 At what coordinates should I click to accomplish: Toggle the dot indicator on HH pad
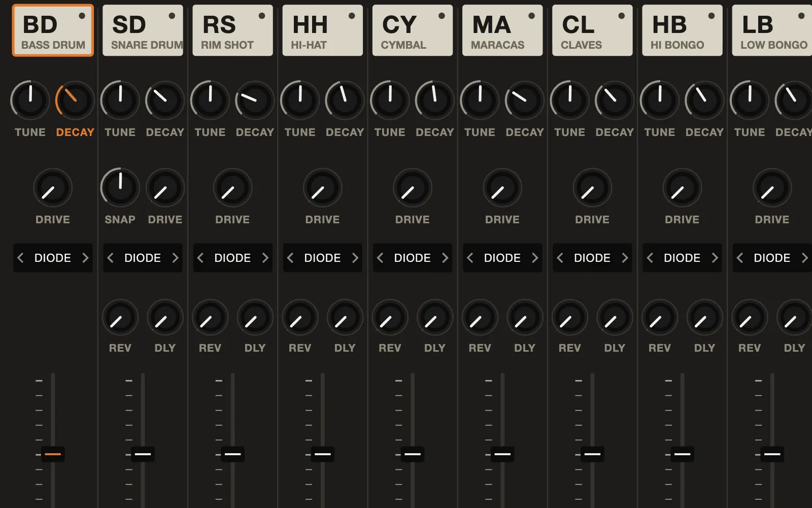(x=352, y=16)
